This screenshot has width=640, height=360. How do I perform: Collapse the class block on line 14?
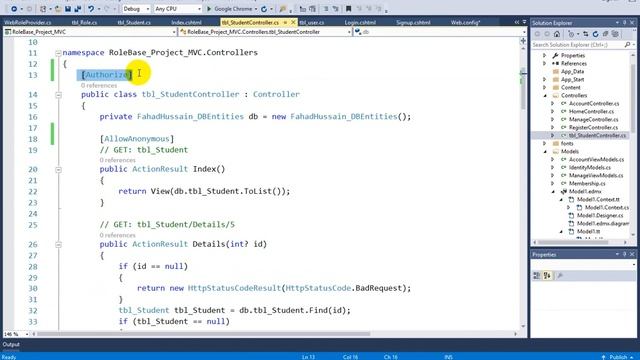(x=58, y=95)
